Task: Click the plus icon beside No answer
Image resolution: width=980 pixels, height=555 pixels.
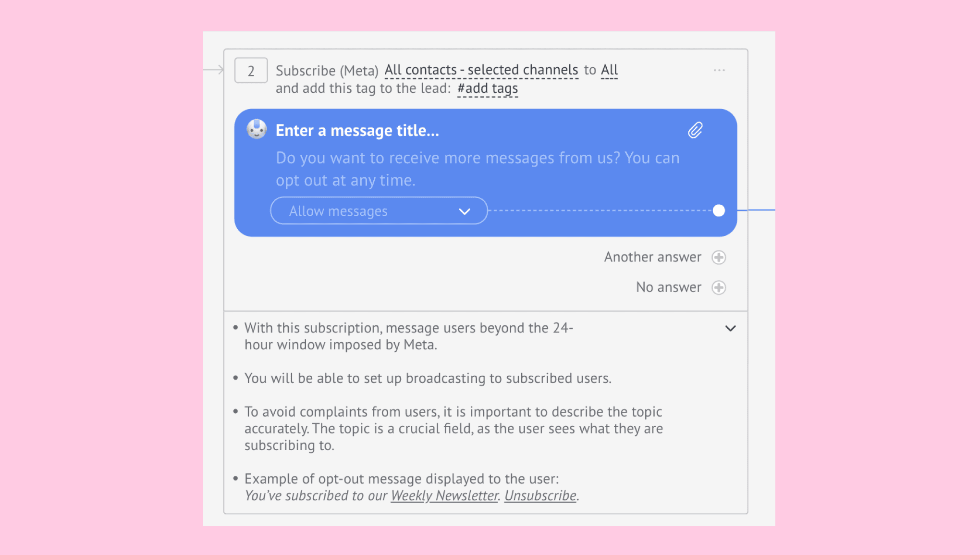Action: [719, 288]
